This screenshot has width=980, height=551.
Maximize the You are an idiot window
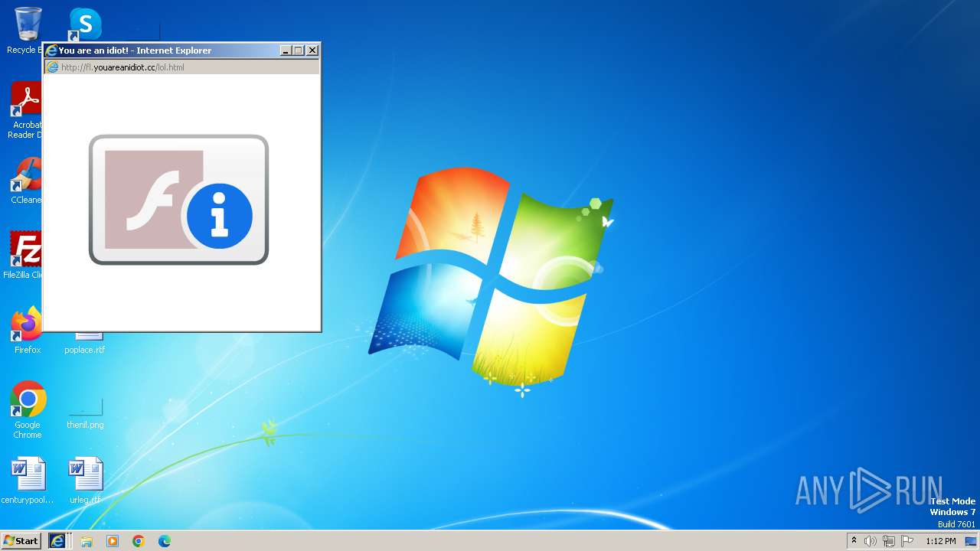[x=299, y=51]
